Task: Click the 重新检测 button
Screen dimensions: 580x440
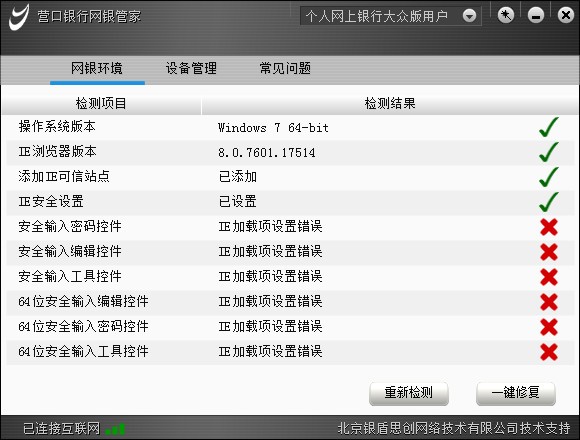Action: point(409,393)
